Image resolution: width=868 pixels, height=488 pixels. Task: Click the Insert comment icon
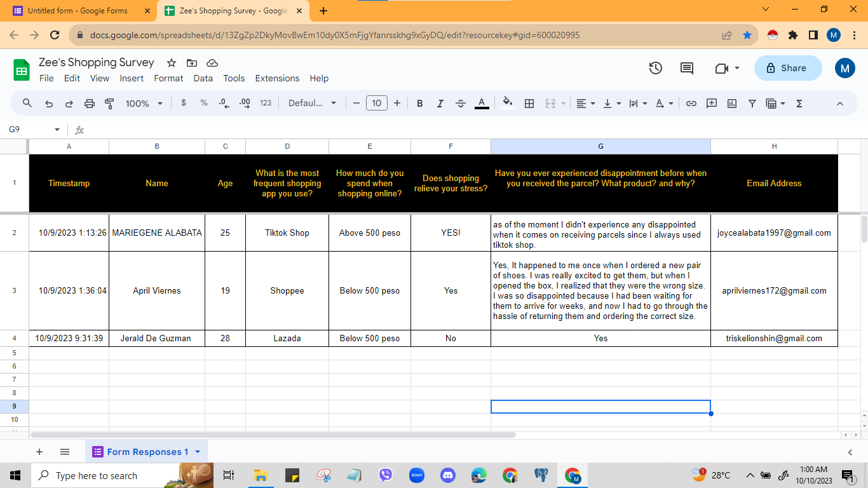tap(711, 103)
